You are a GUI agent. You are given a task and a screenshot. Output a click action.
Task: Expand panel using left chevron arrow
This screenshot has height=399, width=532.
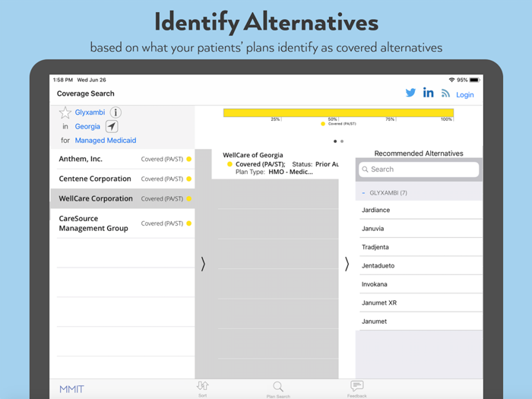[x=203, y=264]
